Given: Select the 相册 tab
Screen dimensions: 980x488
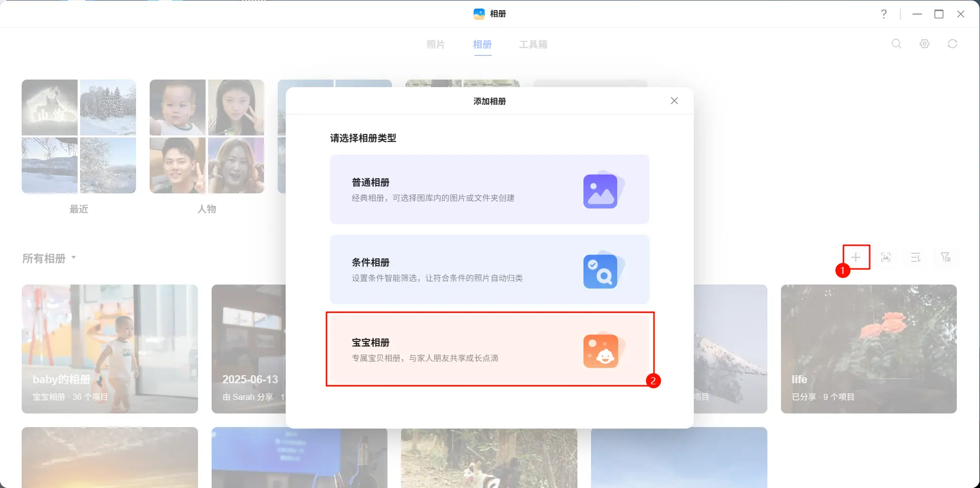Looking at the screenshot, I should [x=482, y=44].
